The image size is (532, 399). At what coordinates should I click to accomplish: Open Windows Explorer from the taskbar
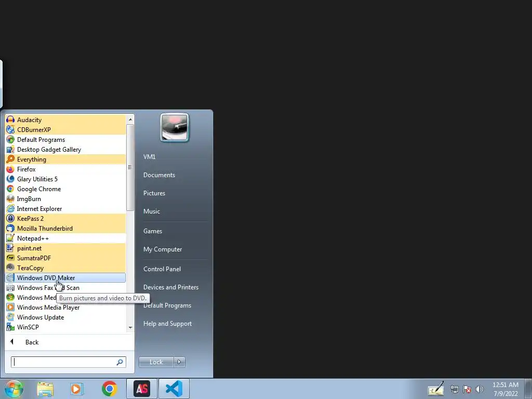(45, 389)
